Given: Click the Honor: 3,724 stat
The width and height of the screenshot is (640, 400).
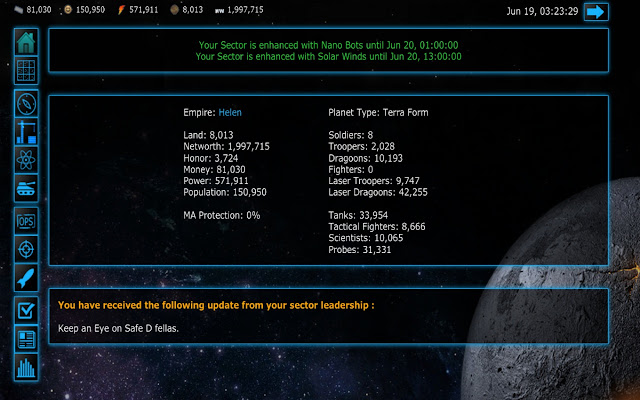Looking at the screenshot, I should [x=211, y=158].
